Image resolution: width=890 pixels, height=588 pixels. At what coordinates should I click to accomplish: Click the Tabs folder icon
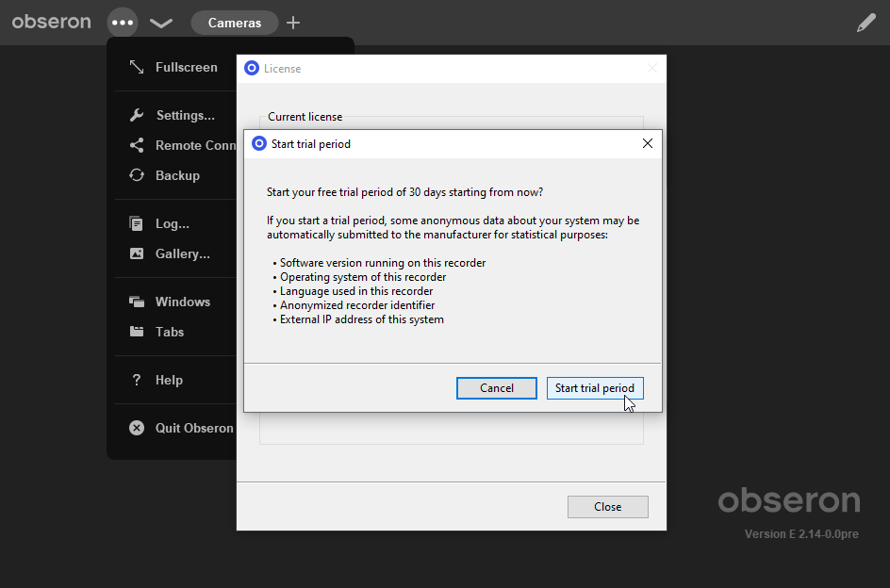coord(137,332)
